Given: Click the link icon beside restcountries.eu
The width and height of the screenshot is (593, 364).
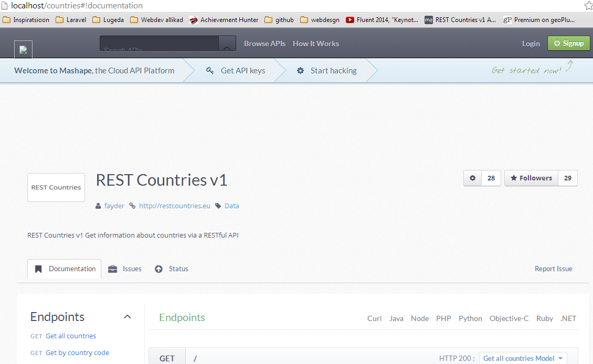Looking at the screenshot, I should click(132, 206).
